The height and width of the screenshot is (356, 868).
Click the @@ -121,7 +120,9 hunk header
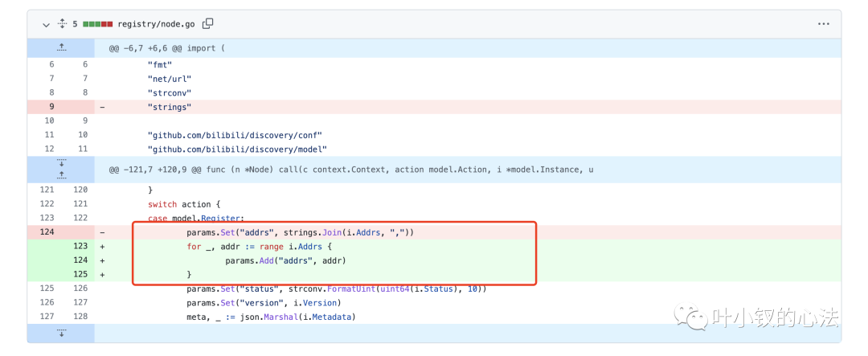pos(351,170)
